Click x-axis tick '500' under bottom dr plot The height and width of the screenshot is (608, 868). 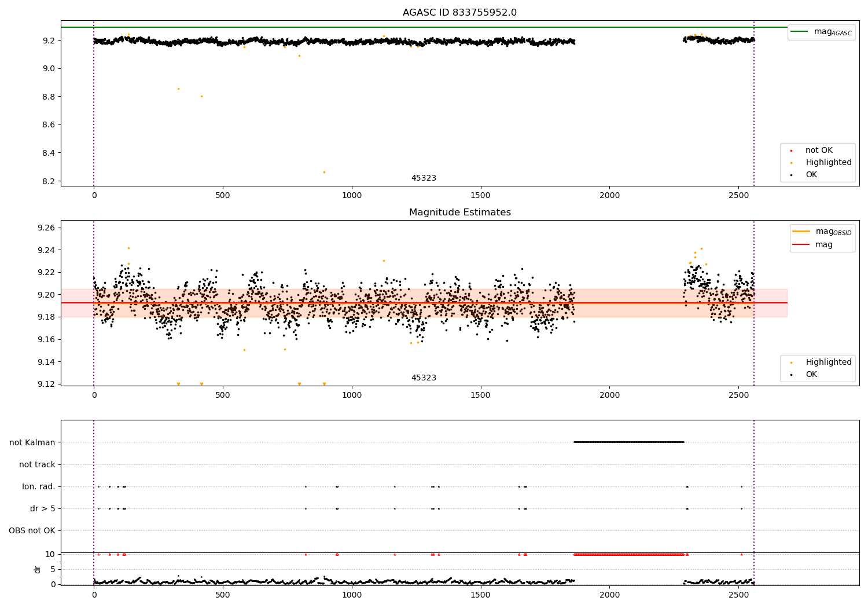223,595
